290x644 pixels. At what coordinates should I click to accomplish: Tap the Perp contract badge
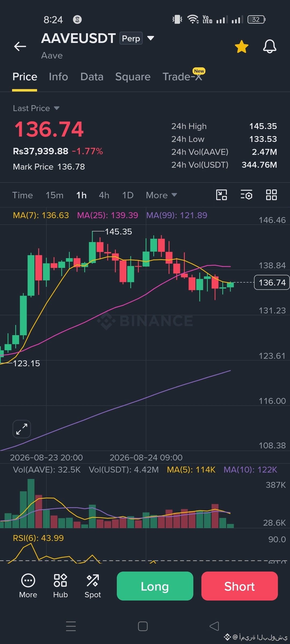131,38
